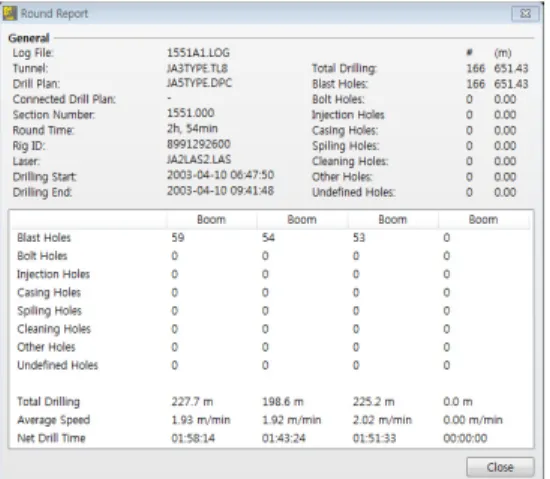Click the Spiling Holes label in General
Image resolution: width=550 pixels, height=479 pixels.
click(x=346, y=146)
